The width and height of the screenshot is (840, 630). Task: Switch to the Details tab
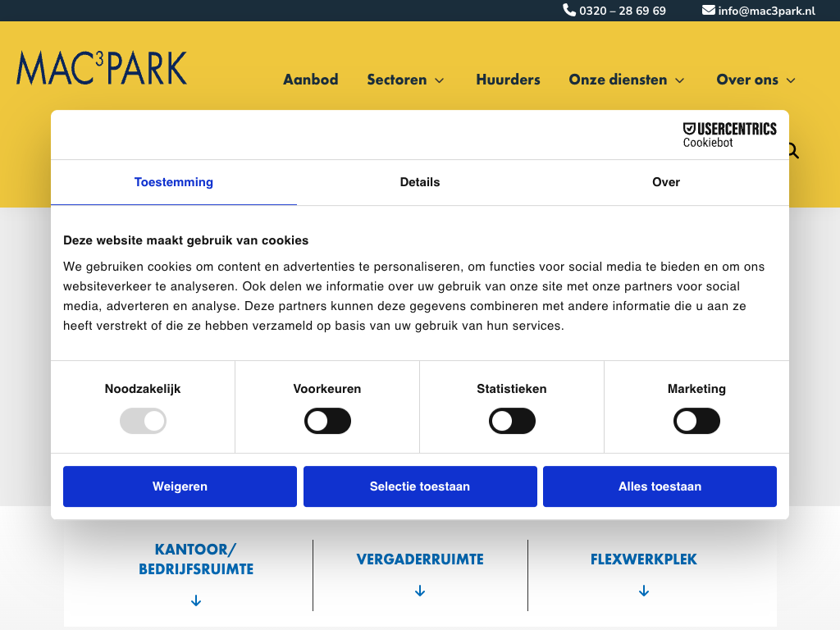(420, 182)
